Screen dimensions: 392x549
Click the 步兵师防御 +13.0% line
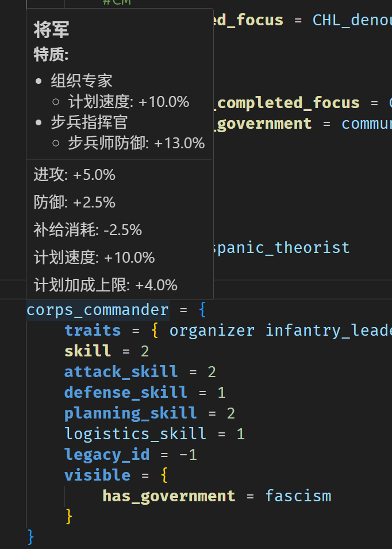(136, 143)
